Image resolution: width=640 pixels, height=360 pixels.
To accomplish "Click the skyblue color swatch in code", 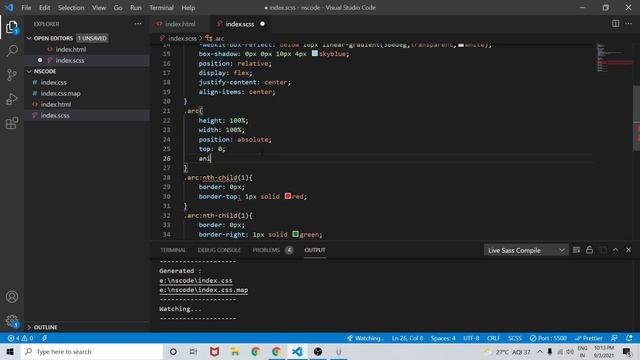I will pos(315,53).
